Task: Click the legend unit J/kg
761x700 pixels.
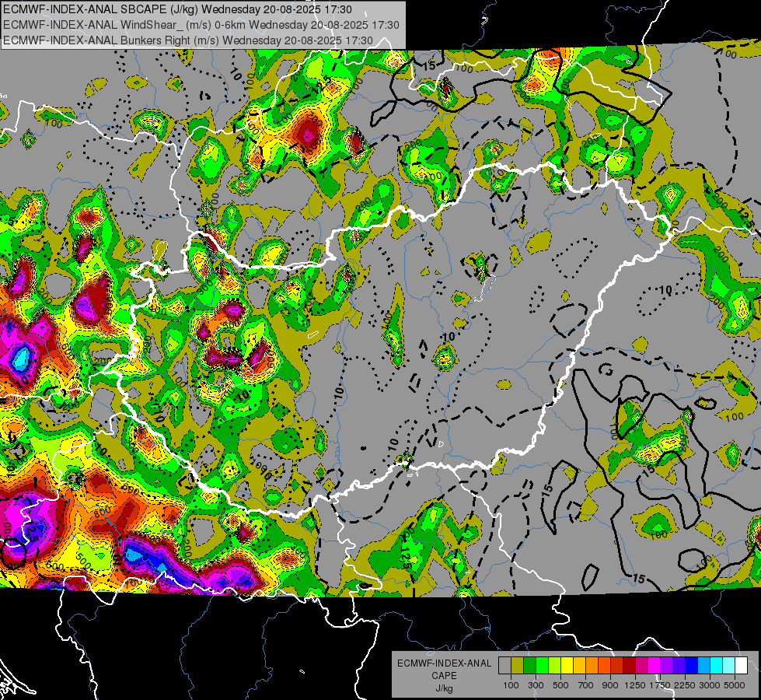Action: coord(444,688)
